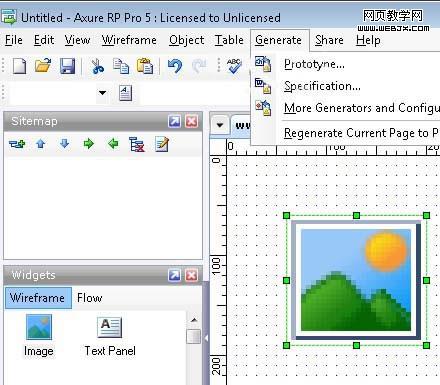Viewport: 440px width, 385px height.
Task: Choose Prototype... from the Generate menu
Action: click(314, 64)
